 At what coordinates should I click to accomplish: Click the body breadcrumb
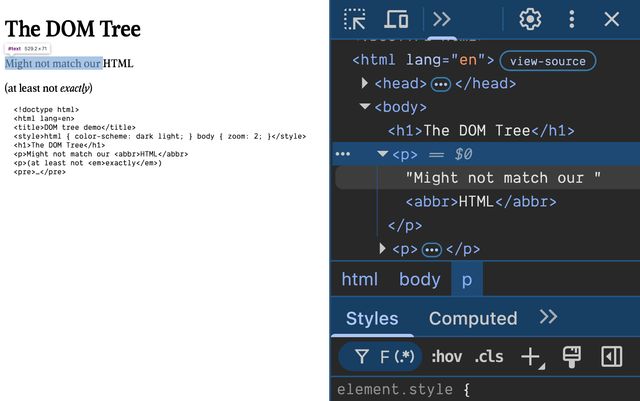tap(420, 279)
